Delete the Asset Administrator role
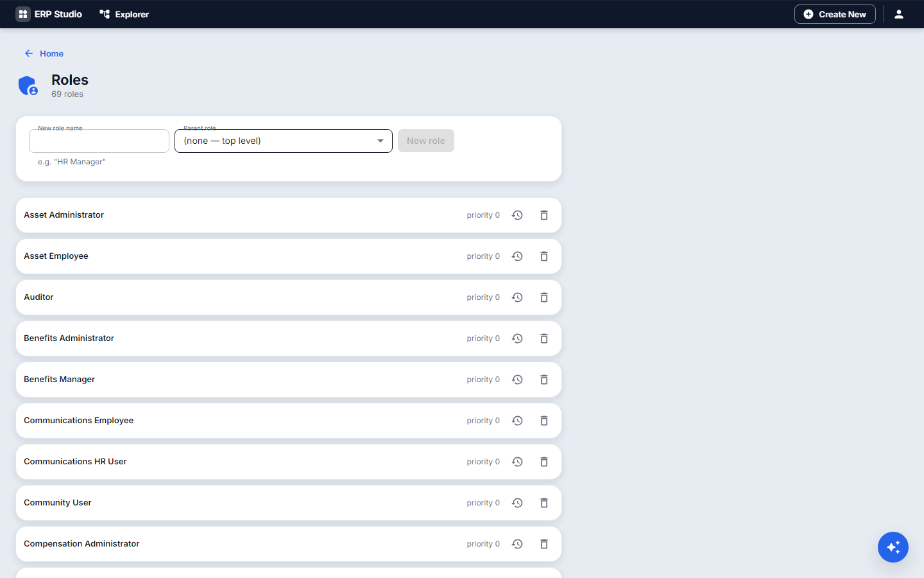The width and height of the screenshot is (924, 578). pos(544,215)
